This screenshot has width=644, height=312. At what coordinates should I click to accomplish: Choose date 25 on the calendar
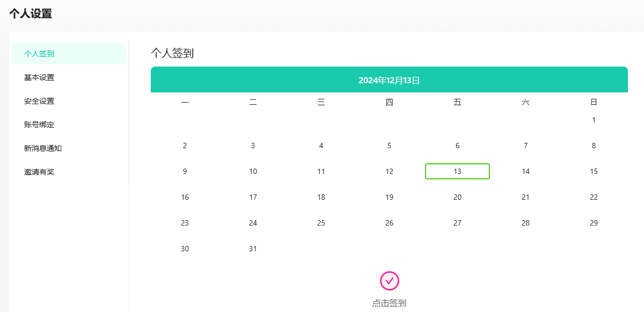pyautogui.click(x=321, y=223)
